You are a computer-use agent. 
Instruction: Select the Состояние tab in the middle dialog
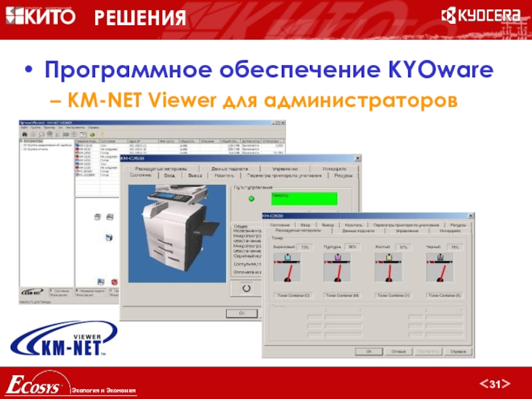[x=140, y=175]
